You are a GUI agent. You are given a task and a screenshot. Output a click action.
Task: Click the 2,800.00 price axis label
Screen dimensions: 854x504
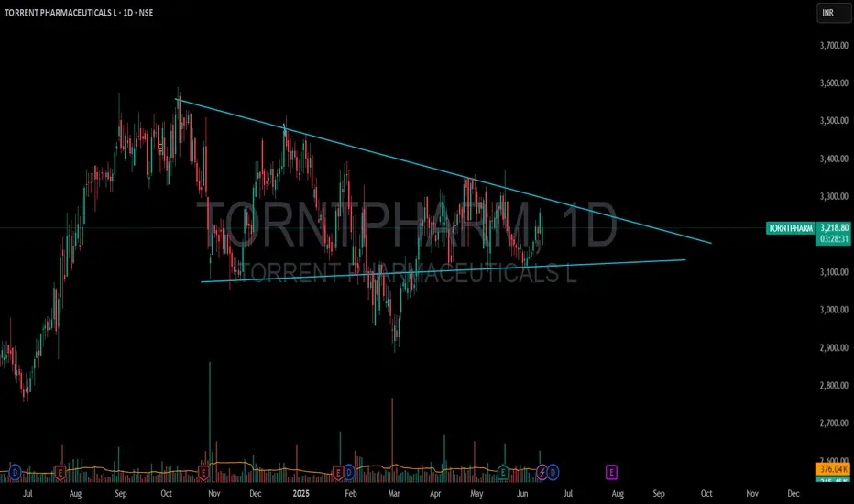pyautogui.click(x=834, y=385)
